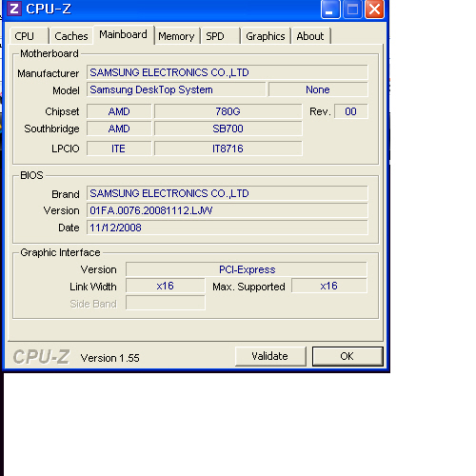Image resolution: width=476 pixels, height=476 pixels.
Task: Click the Max. Supported value x16
Action: [x=329, y=286]
